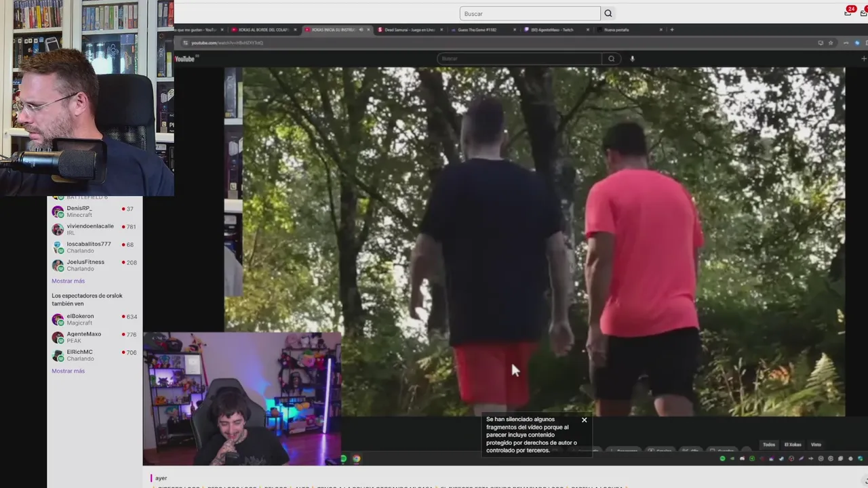Focus the inner YouTube Buscar field
868x488 pixels.
pos(519,59)
